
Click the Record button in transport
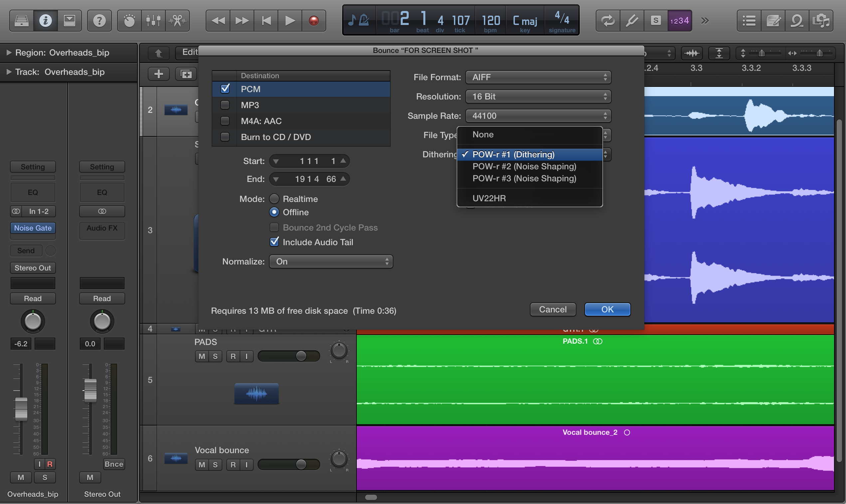coord(314,21)
